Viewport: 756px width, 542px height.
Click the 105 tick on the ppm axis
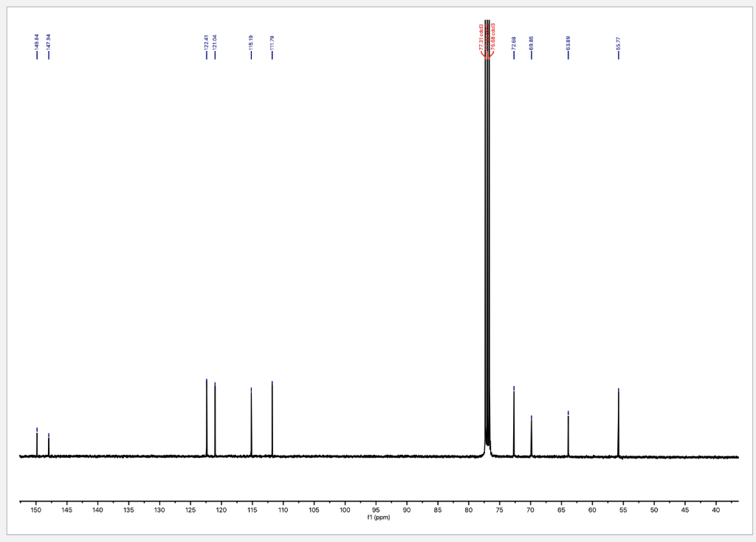click(x=314, y=510)
